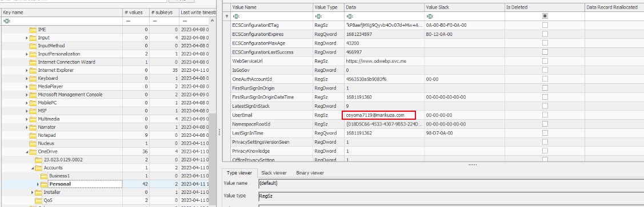The width and height of the screenshot is (644, 207).
Task: Click the InputMethod folder icon
Action: pyautogui.click(x=33, y=46)
